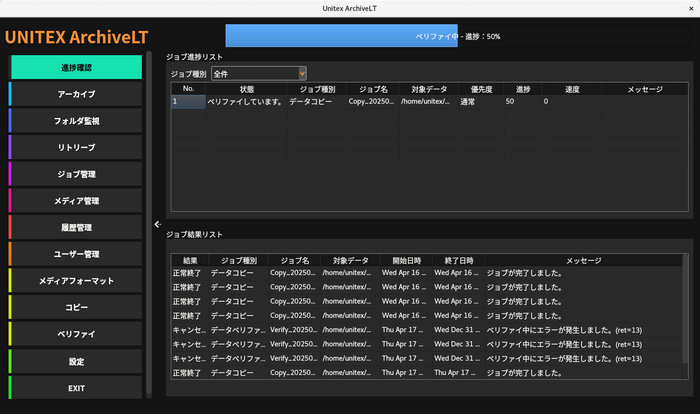
Task: Open the リトリーブ menu item
Action: (76, 147)
